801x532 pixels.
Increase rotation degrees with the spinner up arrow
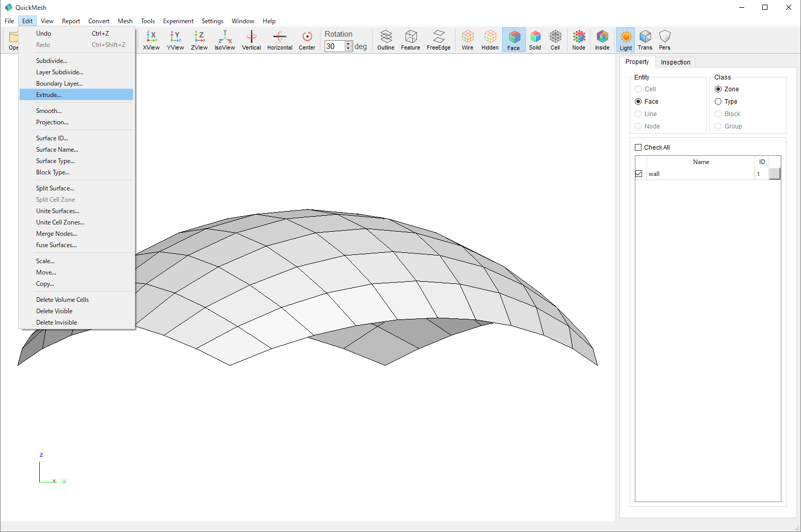348,44
